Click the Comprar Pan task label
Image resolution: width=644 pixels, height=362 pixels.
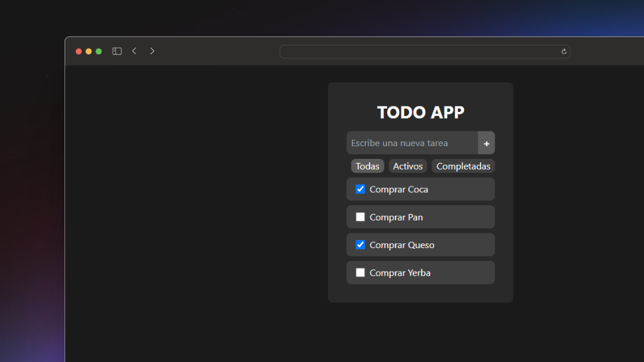coord(396,217)
